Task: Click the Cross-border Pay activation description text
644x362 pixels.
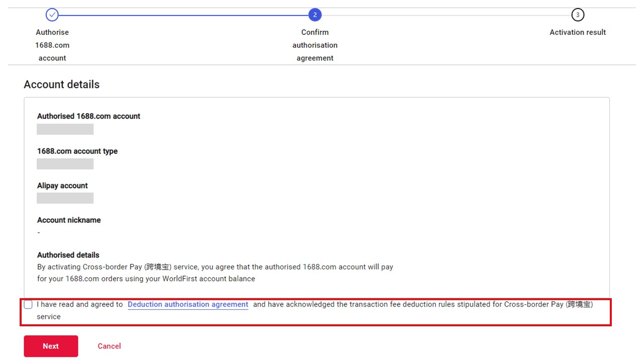Action: [x=215, y=273]
